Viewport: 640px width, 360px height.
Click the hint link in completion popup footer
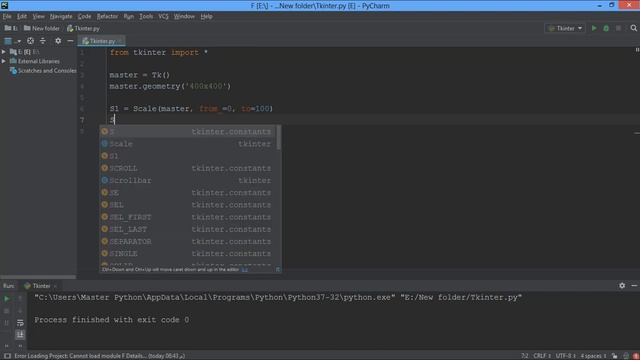244,269
